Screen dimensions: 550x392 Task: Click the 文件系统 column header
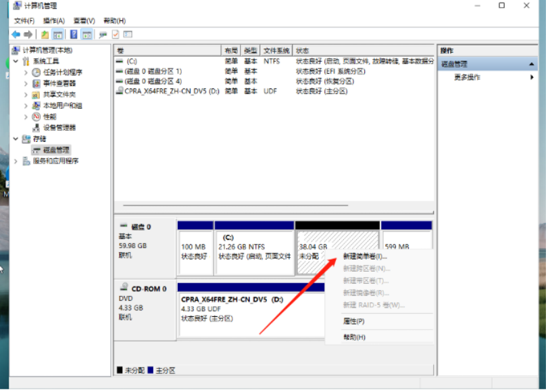pyautogui.click(x=276, y=51)
